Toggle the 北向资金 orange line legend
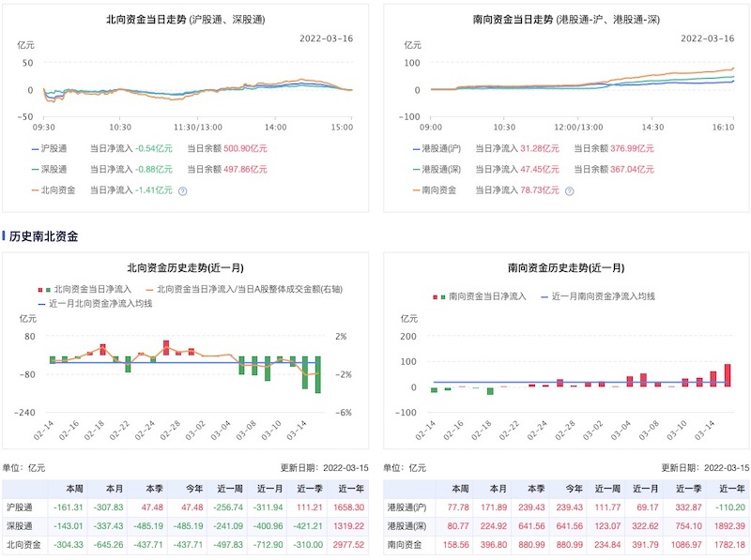 pos(54,190)
